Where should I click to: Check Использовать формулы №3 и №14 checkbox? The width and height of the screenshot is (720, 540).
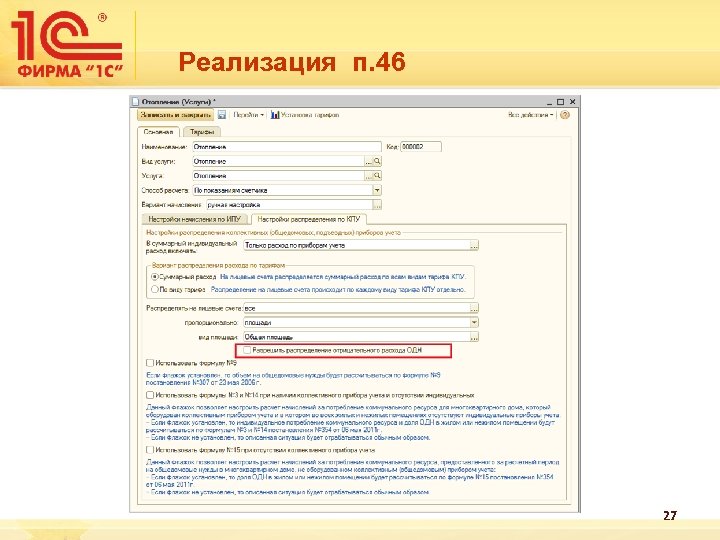[150, 395]
